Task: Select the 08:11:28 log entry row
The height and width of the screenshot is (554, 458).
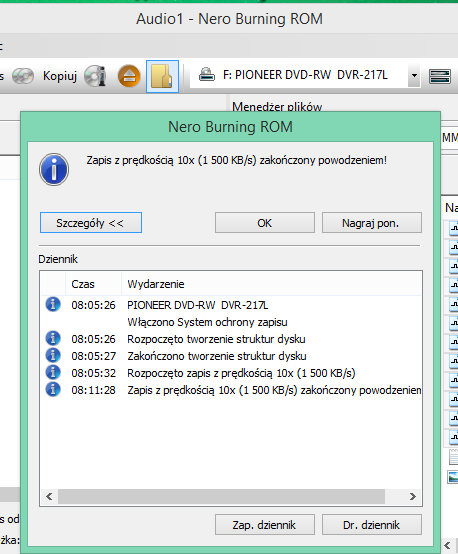Action: (x=231, y=390)
